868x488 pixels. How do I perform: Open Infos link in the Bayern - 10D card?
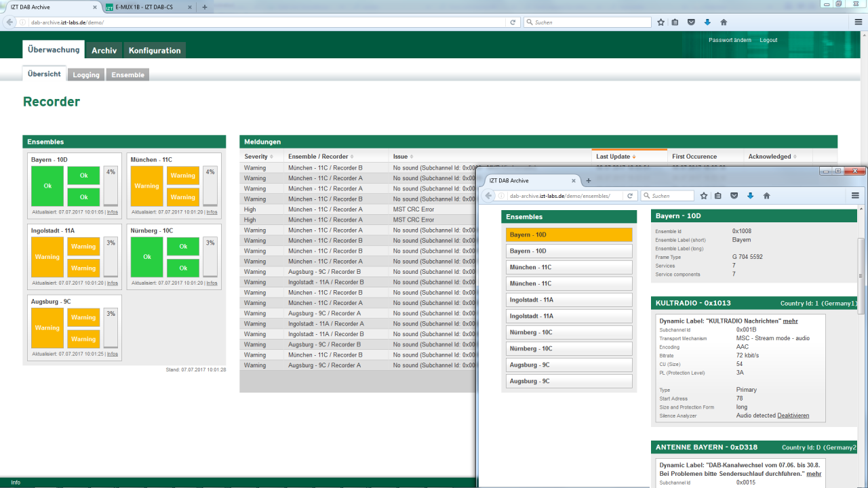[x=112, y=212]
